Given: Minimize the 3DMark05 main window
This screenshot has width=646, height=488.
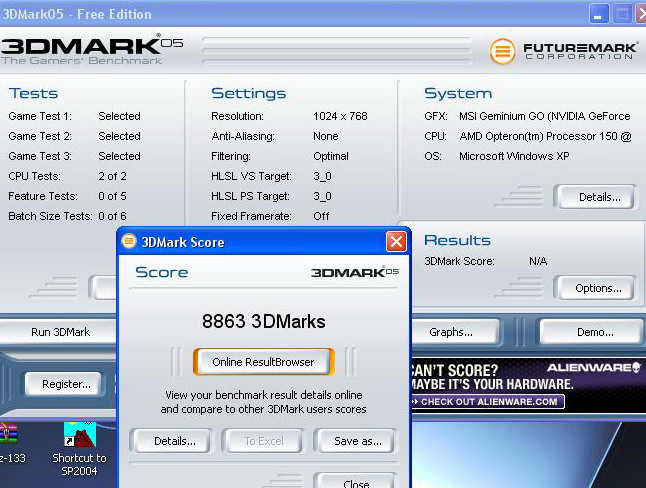Looking at the screenshot, I should [599, 14].
